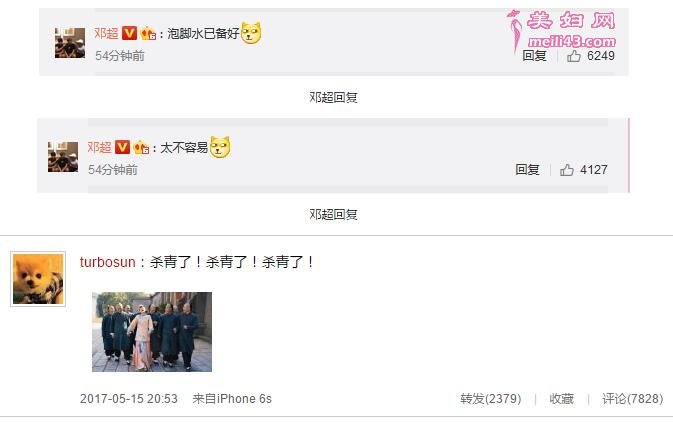Screen dimensions: 673x422
Task: Save the post with 收藏
Action: (x=561, y=399)
